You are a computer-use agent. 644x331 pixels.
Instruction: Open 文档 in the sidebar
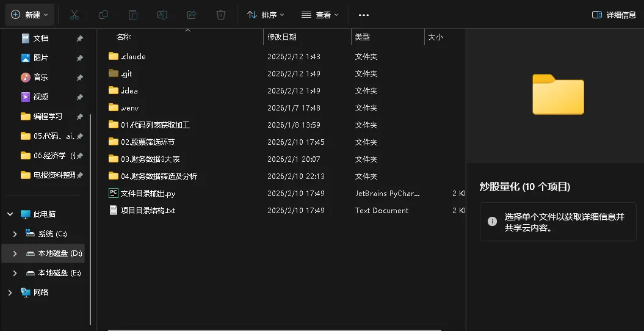click(41, 38)
